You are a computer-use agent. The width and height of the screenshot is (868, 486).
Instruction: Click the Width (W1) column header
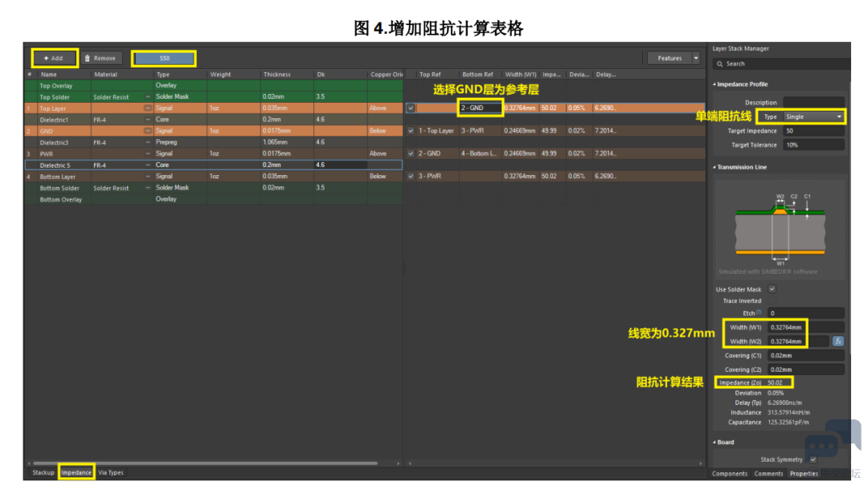[x=520, y=74]
